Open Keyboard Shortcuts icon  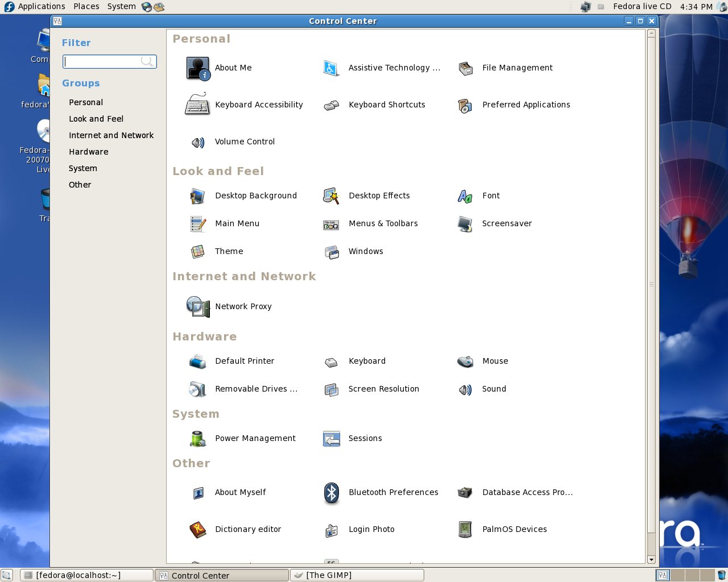pyautogui.click(x=331, y=105)
